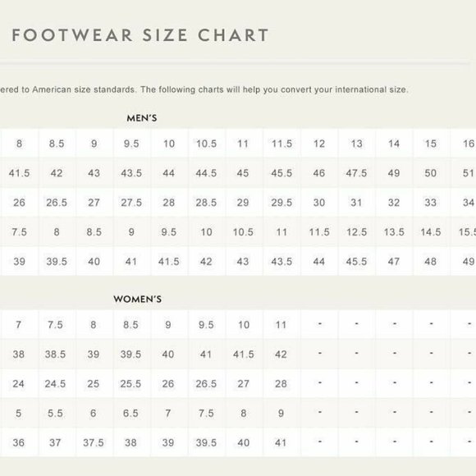The image size is (476, 476).
Task: Choose the 37.5 cell
Action: pyautogui.click(x=94, y=442)
